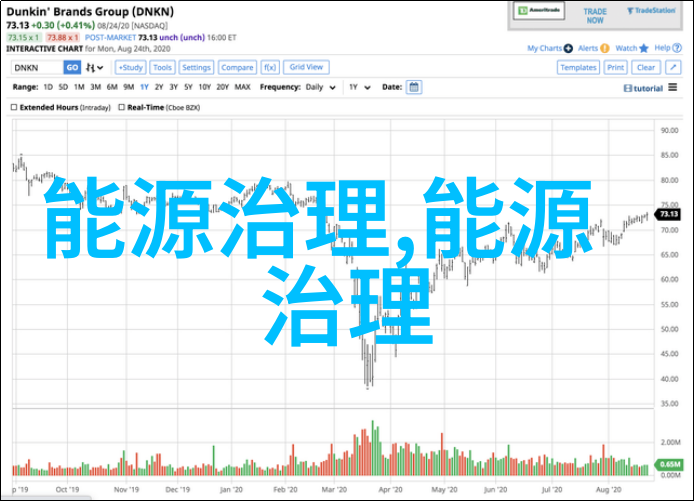Select the MAX range

coord(242,87)
